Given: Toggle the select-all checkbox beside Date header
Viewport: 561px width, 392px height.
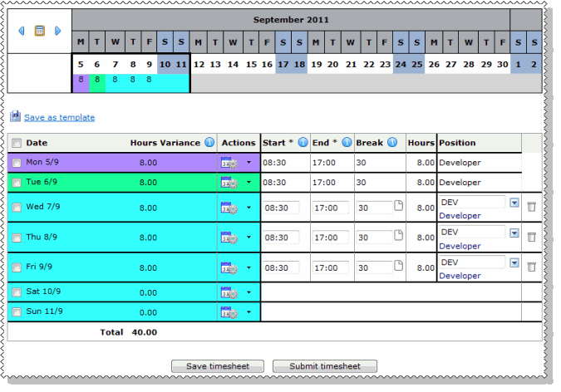Looking at the screenshot, I should click(17, 143).
